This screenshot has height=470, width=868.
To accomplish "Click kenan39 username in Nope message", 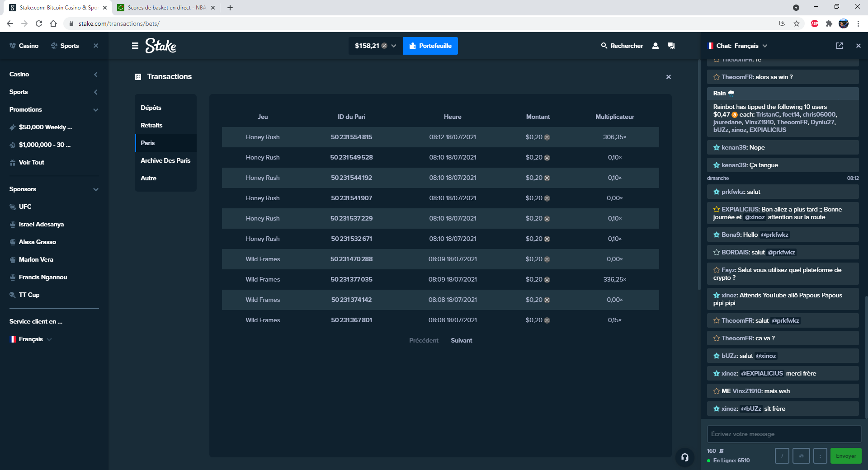I will click(x=734, y=147).
